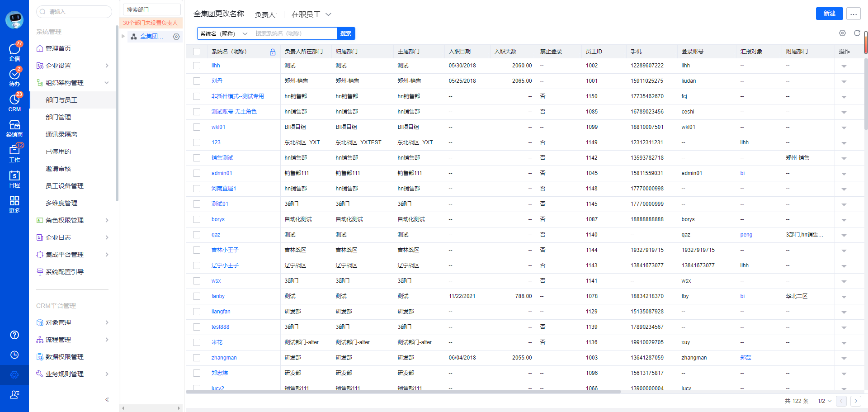
Task: Open employee link 非插件模式--测试专用
Action: click(x=238, y=96)
